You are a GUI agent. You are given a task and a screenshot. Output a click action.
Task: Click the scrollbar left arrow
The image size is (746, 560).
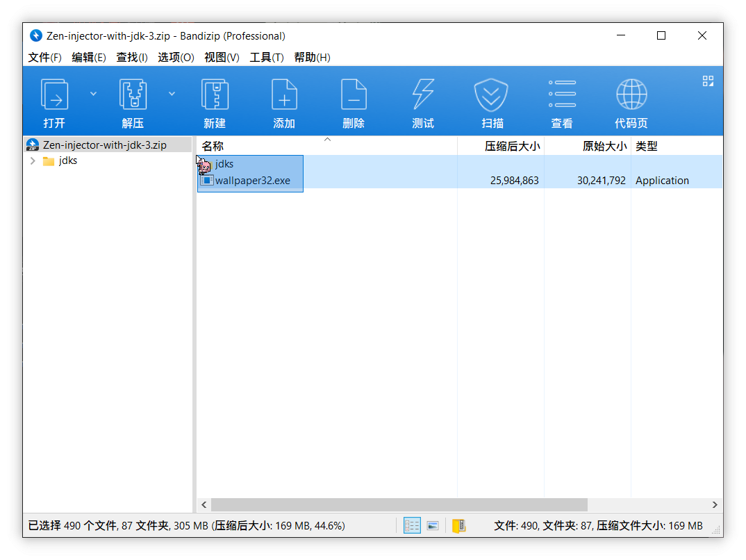point(204,504)
